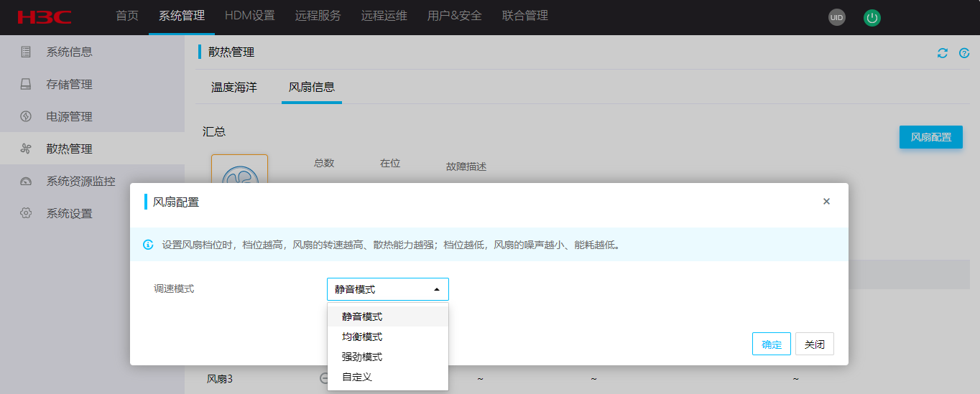
Task: Click the fan summary icon under 汇总
Action: click(239, 169)
